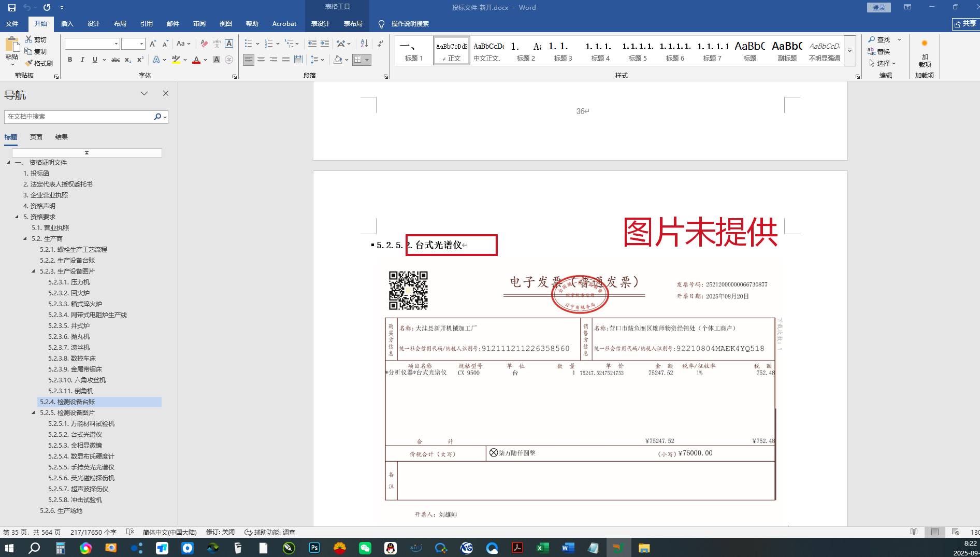980x557 pixels.
Task: Click the distributed alignment icon
Action: (298, 60)
